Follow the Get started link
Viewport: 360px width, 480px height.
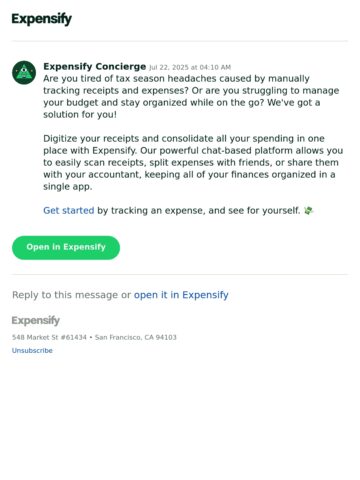pos(69,211)
